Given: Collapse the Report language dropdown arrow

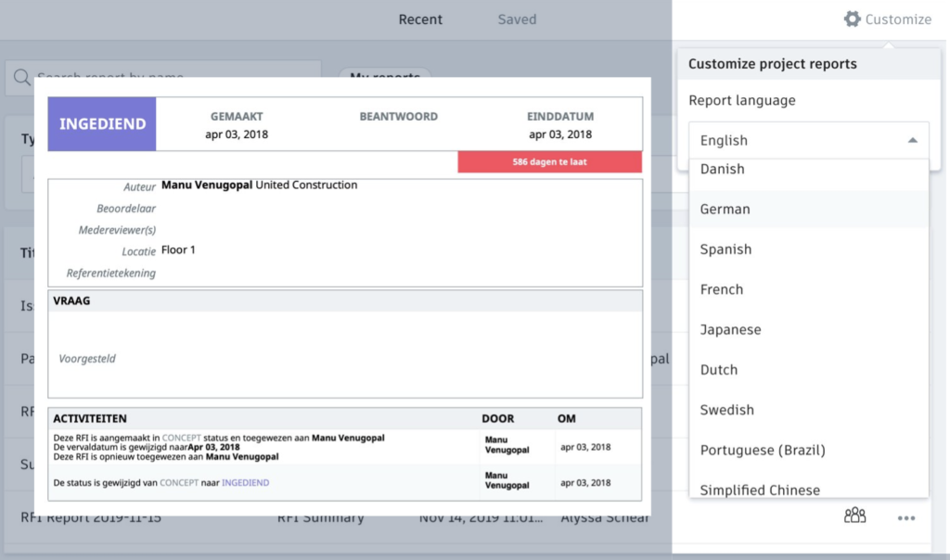Looking at the screenshot, I should point(912,140).
